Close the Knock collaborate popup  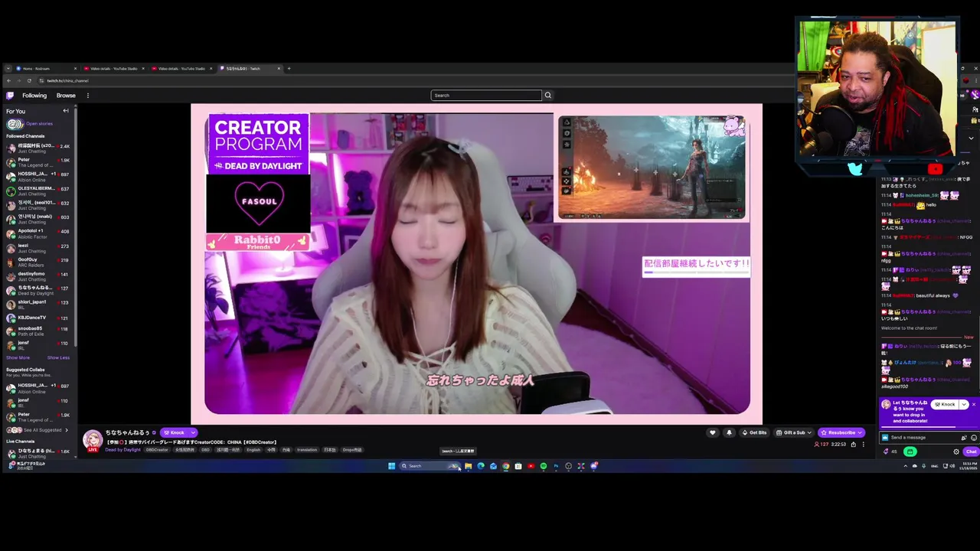(x=973, y=404)
